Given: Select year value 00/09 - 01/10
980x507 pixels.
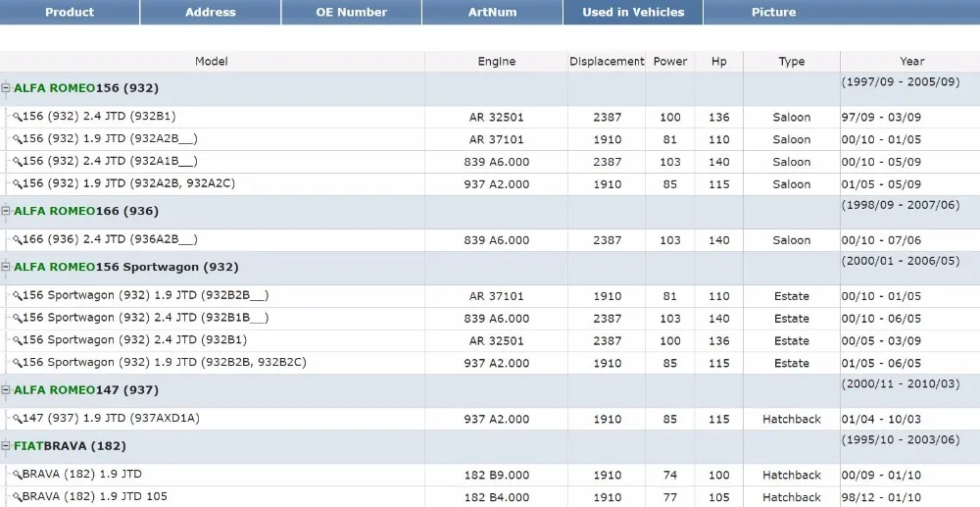Looking at the screenshot, I should click(881, 475).
